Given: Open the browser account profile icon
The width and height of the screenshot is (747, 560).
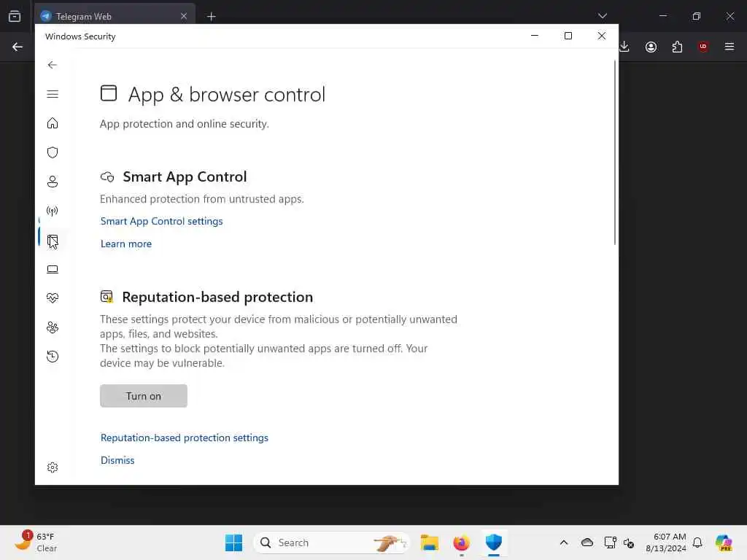Looking at the screenshot, I should tap(651, 47).
